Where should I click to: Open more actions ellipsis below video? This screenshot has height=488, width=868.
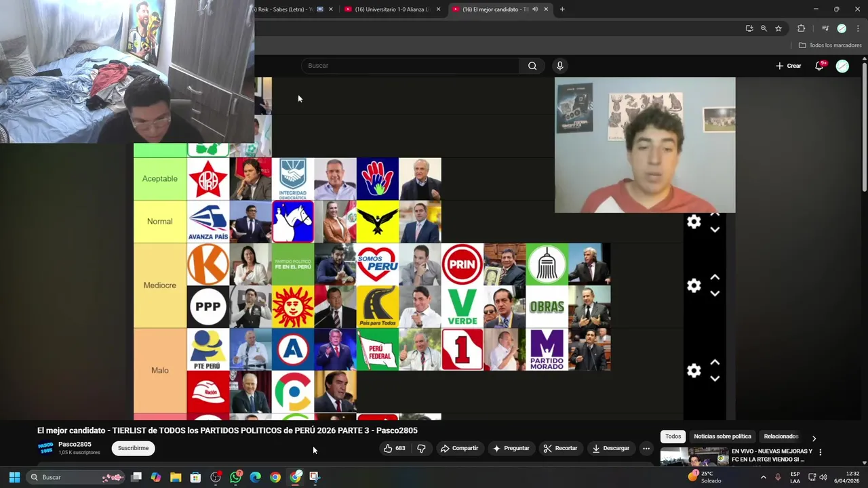tap(646, 448)
